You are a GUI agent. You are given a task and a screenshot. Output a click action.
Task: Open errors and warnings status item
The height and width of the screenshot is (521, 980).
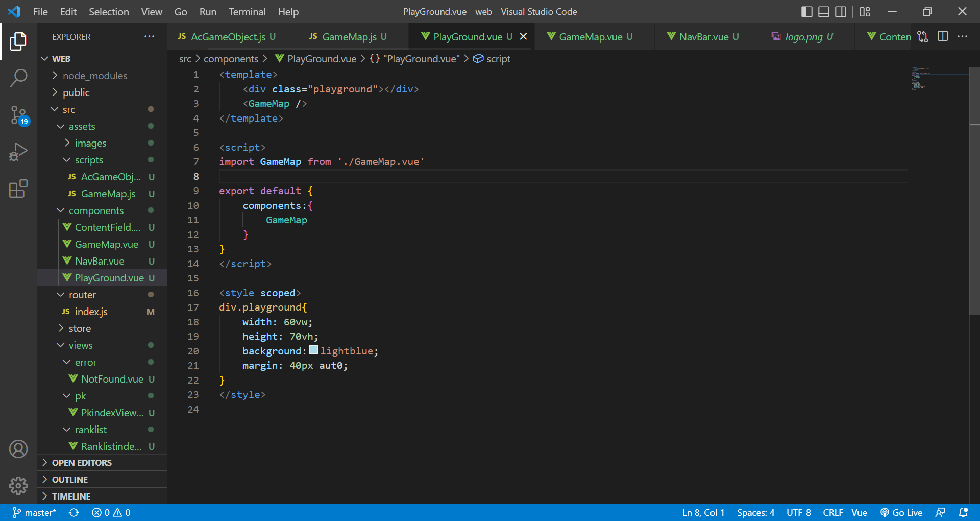click(111, 512)
